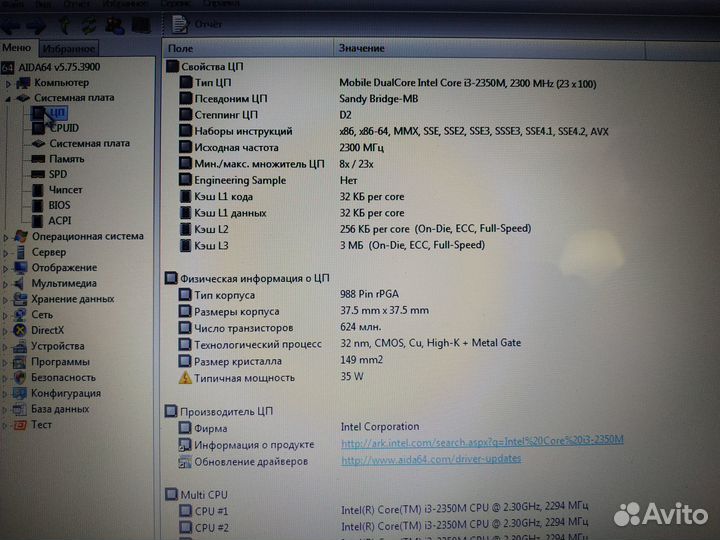Click the Безопасность shield icon
The width and height of the screenshot is (720, 540).
coord(20,378)
